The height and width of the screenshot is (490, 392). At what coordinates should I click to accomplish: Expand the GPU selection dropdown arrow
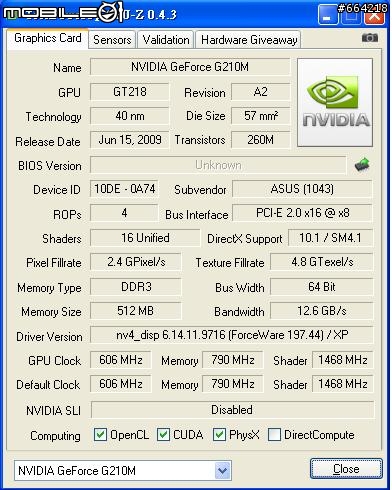pos(222,471)
